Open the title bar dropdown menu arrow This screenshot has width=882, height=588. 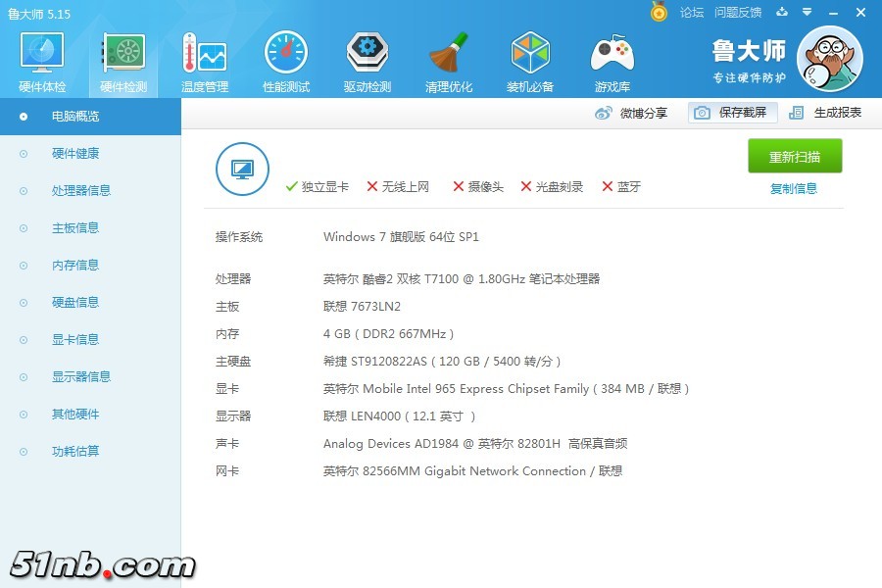(806, 13)
